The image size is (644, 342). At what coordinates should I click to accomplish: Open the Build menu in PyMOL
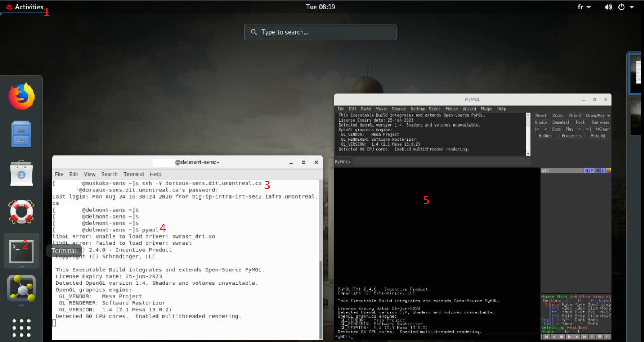pyautogui.click(x=366, y=109)
